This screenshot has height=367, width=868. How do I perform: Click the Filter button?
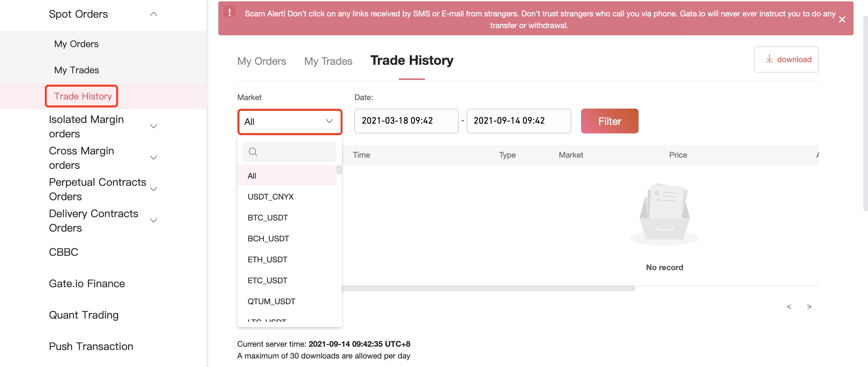point(609,121)
